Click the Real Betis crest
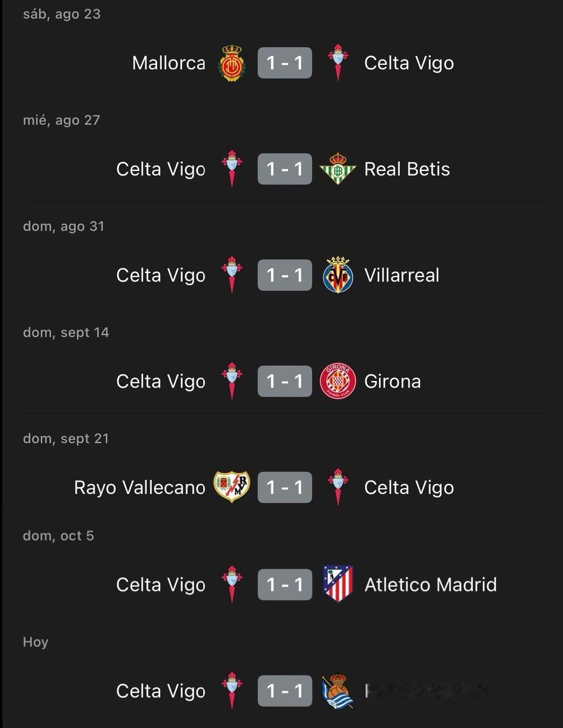The width and height of the screenshot is (563, 728). pos(338,169)
